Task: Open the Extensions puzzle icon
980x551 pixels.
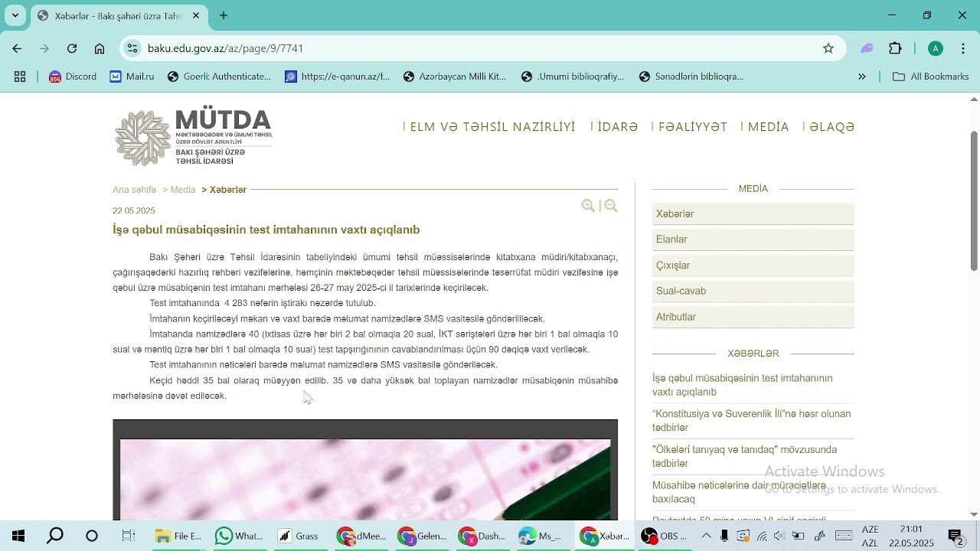Action: click(895, 48)
